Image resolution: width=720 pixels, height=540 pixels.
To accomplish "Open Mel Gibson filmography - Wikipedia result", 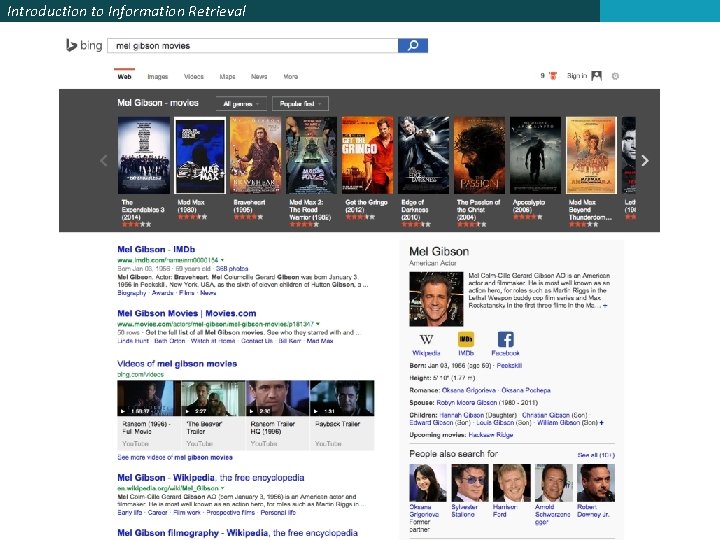I will point(237,533).
